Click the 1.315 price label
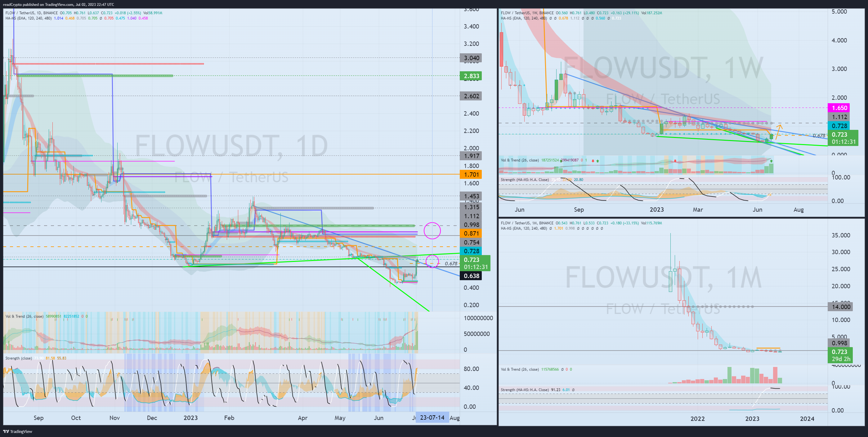Screen dimensions: 868x437 click(471, 207)
